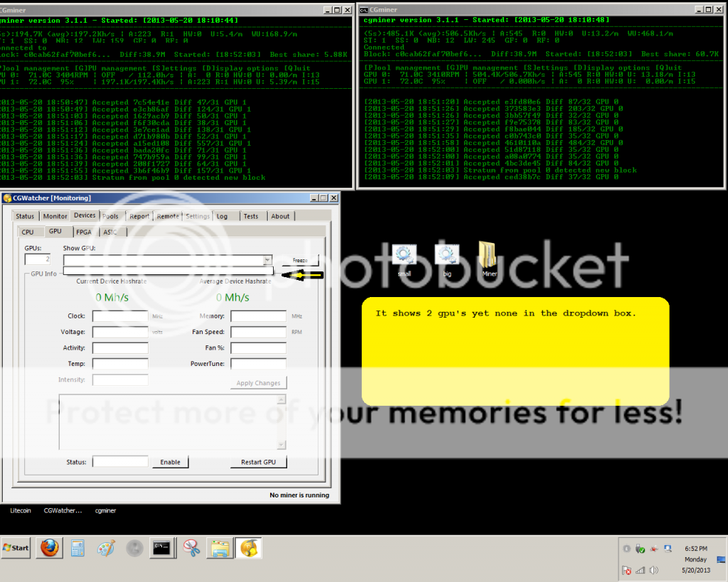The height and width of the screenshot is (582, 728).
Task: Click the empty Show GPU dropdown list
Action: (x=168, y=271)
